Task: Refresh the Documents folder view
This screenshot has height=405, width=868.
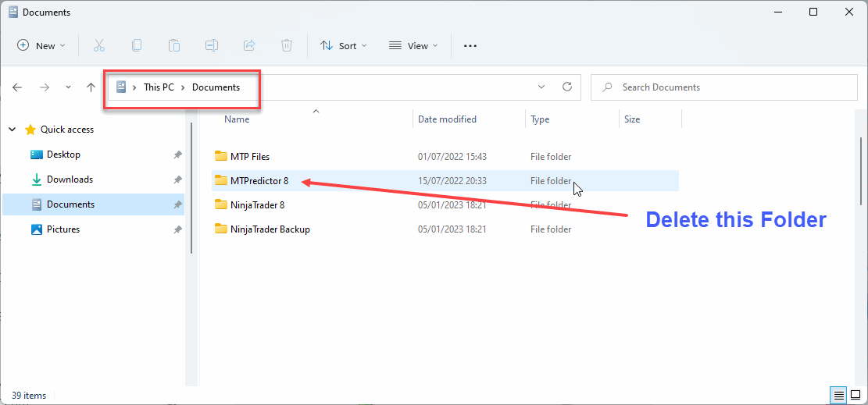Action: [x=567, y=87]
